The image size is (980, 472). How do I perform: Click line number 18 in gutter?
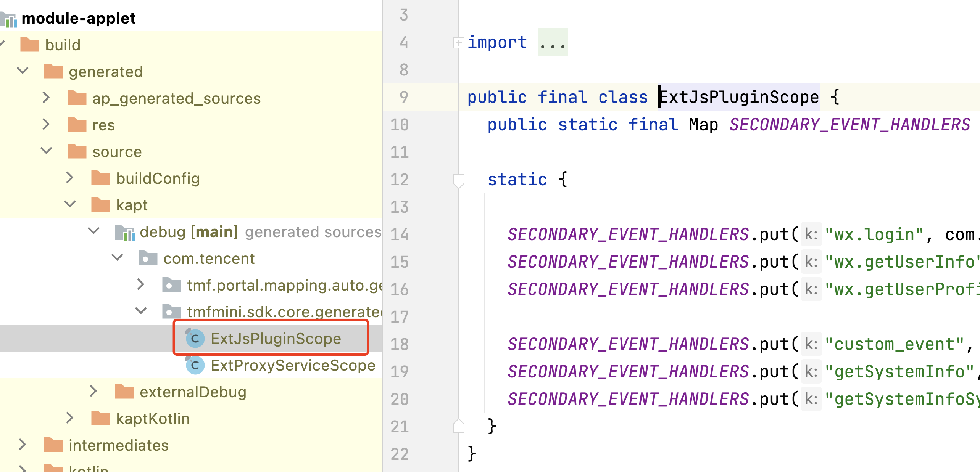400,344
